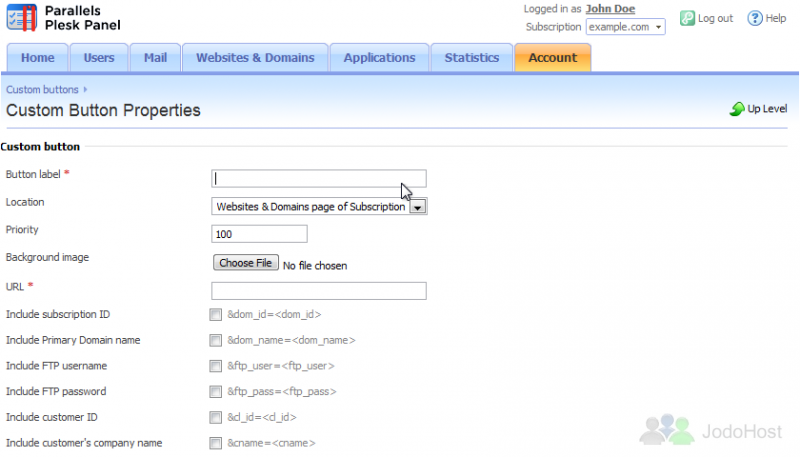Click the Parallels Plesk Panel logo icon

tap(22, 18)
